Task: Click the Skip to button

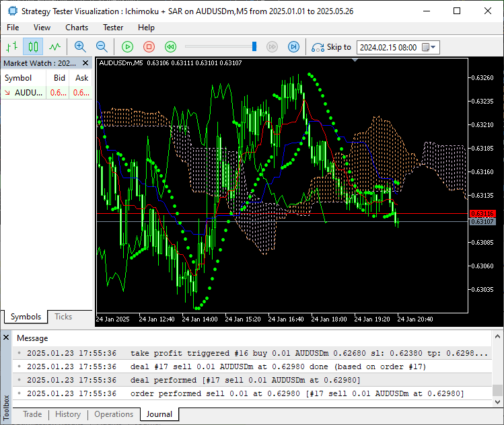Action: 331,47
